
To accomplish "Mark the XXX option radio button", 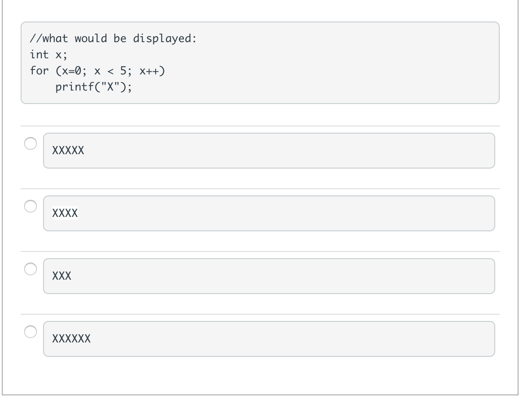I will tap(31, 269).
